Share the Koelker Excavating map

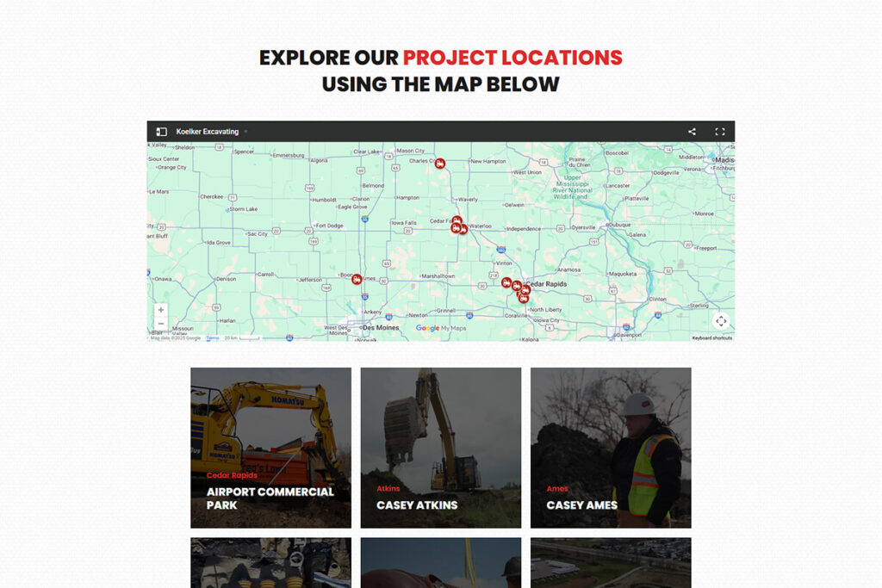692,132
